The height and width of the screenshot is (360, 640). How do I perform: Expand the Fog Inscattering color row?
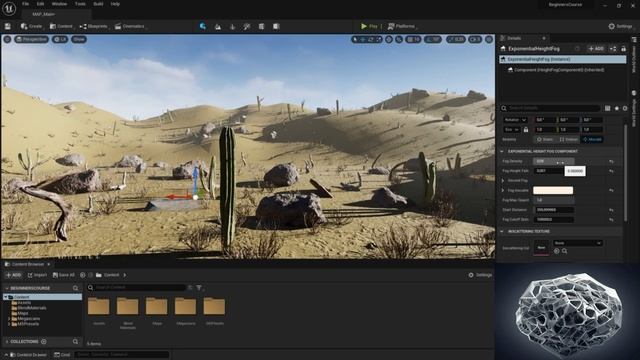tap(503, 191)
